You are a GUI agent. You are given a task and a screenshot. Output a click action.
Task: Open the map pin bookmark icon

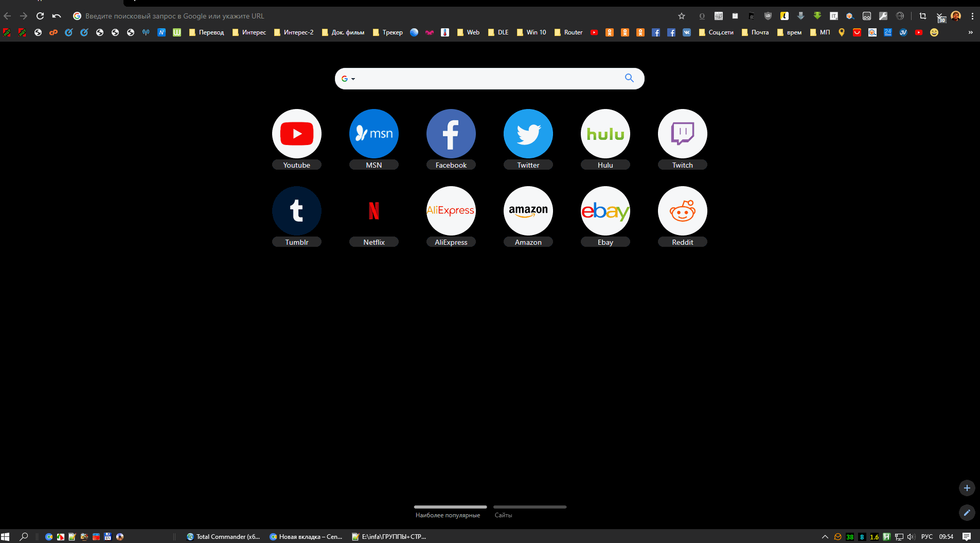[842, 32]
